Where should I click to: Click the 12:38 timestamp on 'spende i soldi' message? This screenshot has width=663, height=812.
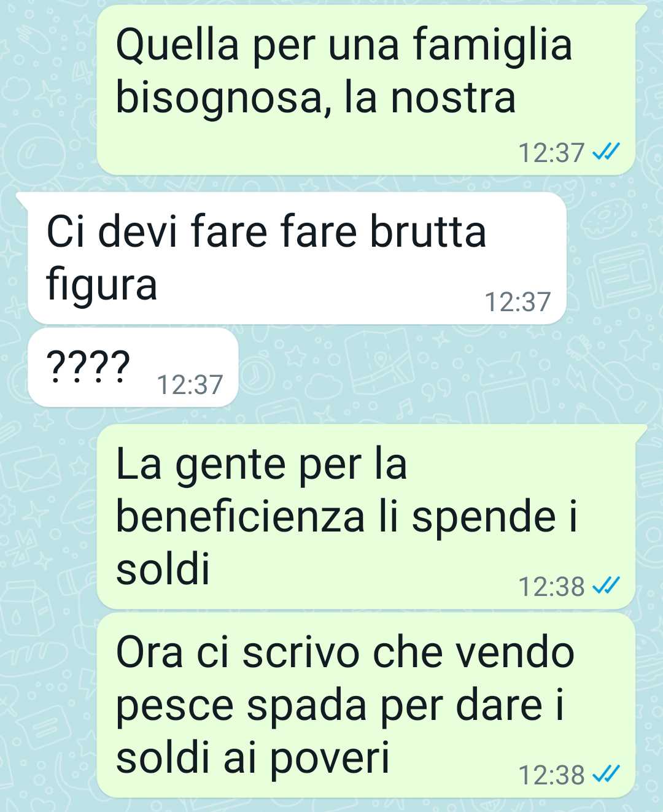[x=552, y=586]
